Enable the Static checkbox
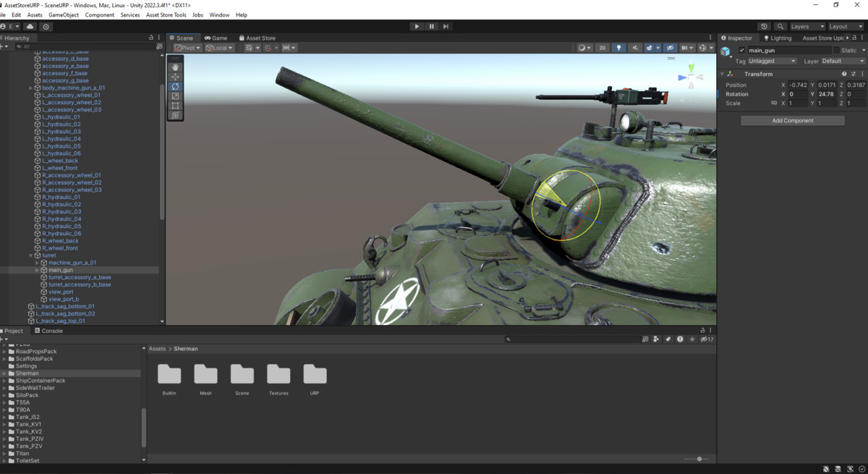This screenshot has height=474, width=868. [x=836, y=51]
